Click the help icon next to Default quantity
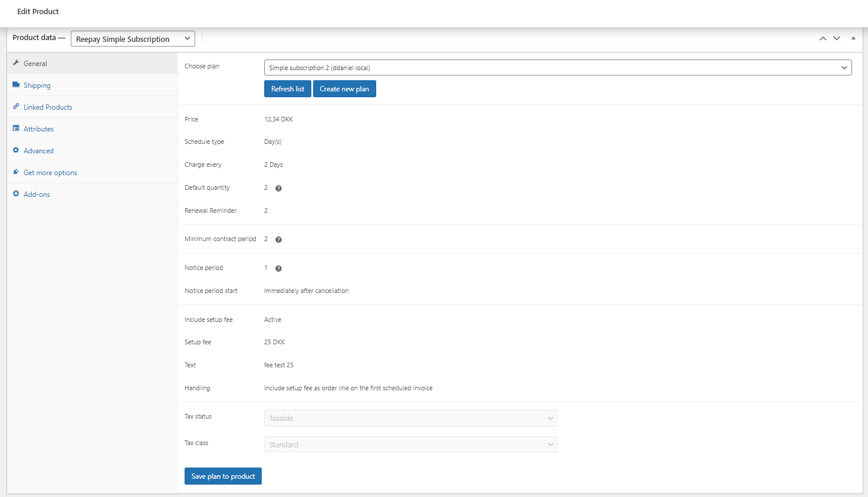868x497 pixels. 278,187
